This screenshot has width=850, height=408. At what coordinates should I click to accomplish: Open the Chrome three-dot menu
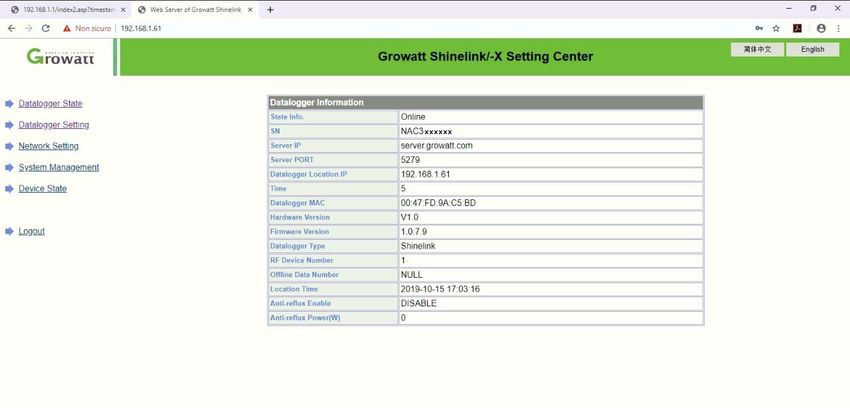[838, 28]
